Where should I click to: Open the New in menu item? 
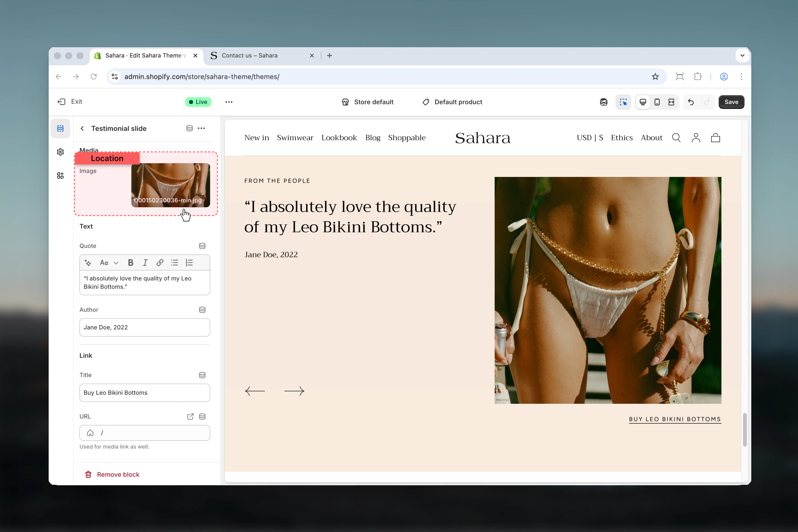(x=257, y=138)
